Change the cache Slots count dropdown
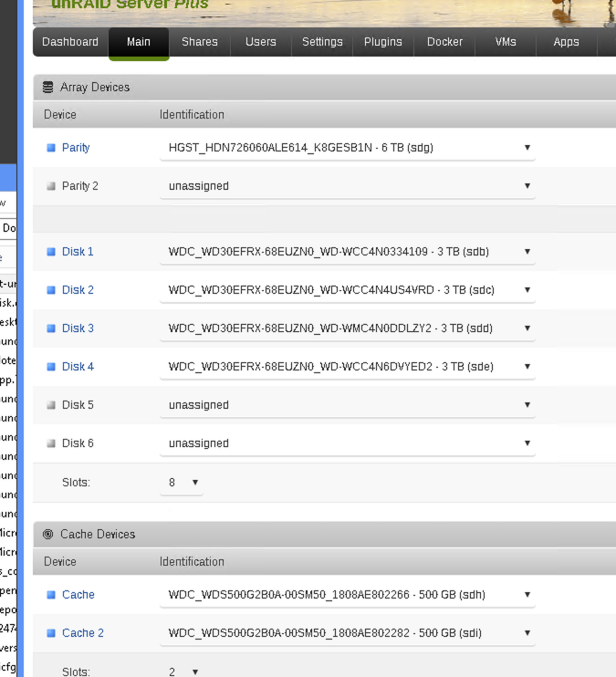The image size is (616, 677). click(182, 672)
